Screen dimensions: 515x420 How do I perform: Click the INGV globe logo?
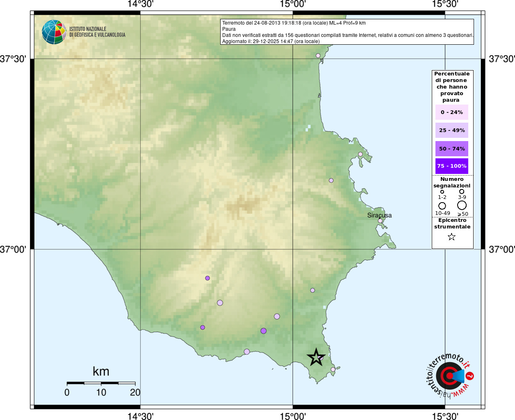click(54, 32)
